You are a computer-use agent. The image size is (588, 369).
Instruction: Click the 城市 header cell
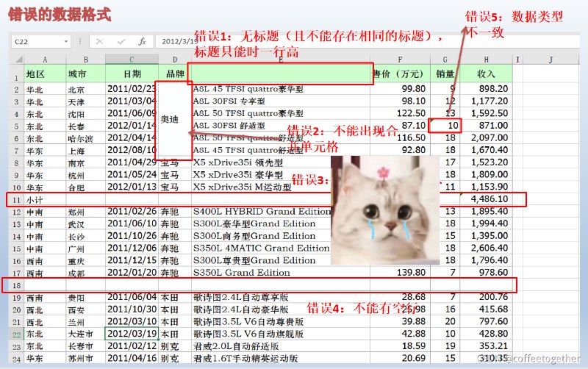coord(85,74)
